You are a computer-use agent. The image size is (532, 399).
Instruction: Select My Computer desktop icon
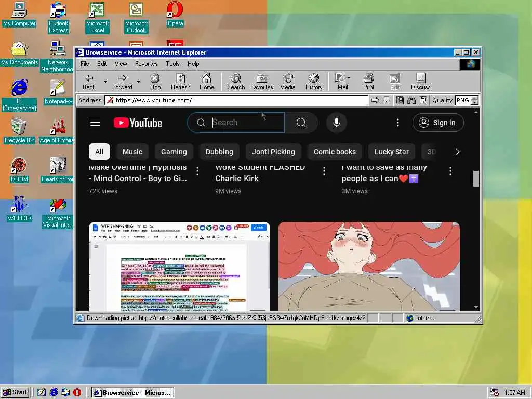coord(19,14)
